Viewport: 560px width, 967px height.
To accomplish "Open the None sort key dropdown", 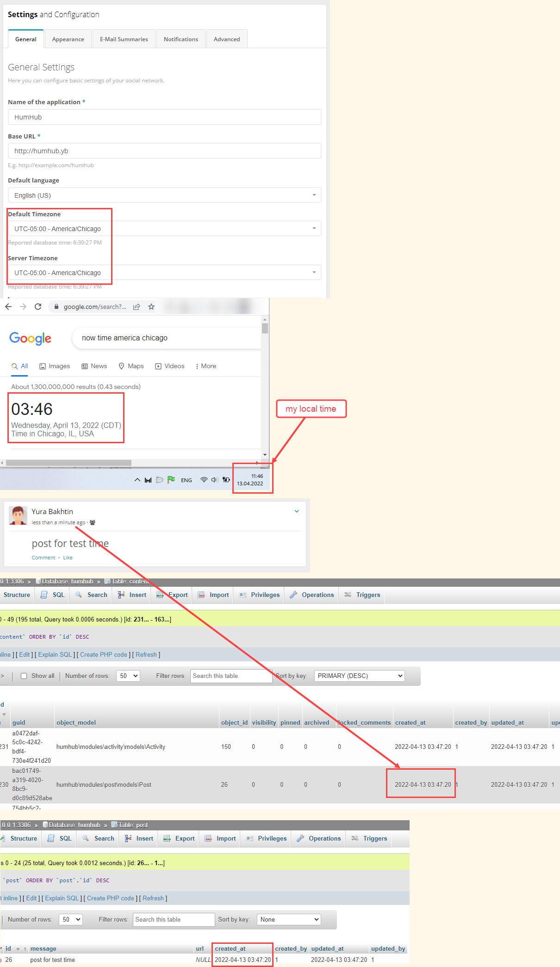I will (289, 920).
